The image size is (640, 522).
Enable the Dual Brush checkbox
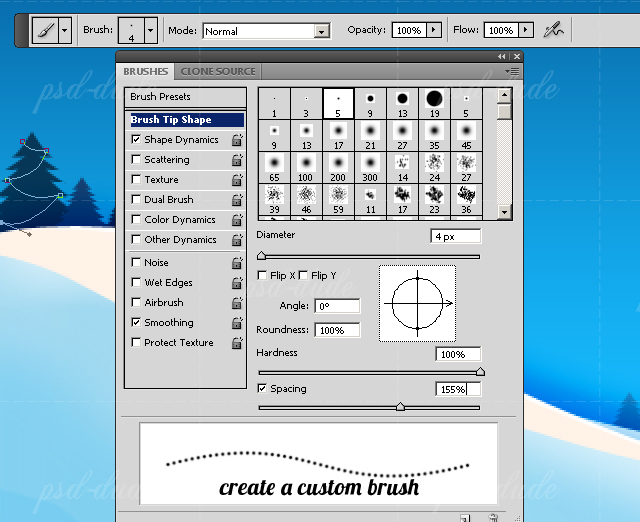[x=136, y=199]
